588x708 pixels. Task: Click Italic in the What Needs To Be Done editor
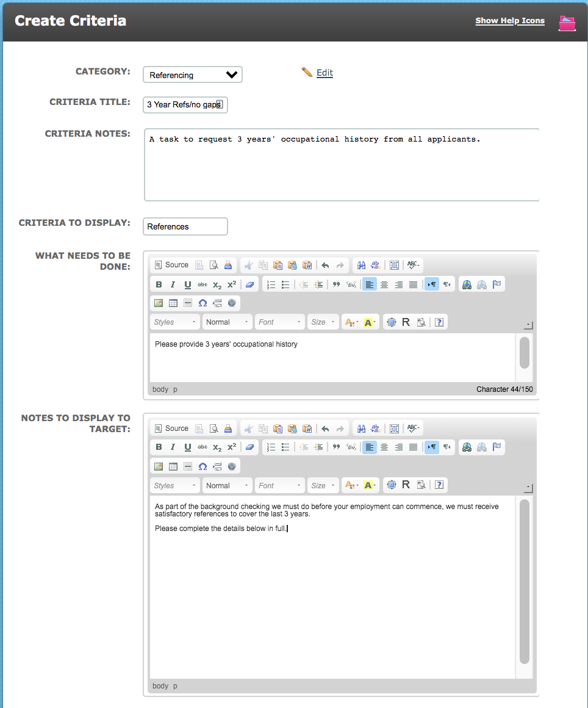coord(173,284)
